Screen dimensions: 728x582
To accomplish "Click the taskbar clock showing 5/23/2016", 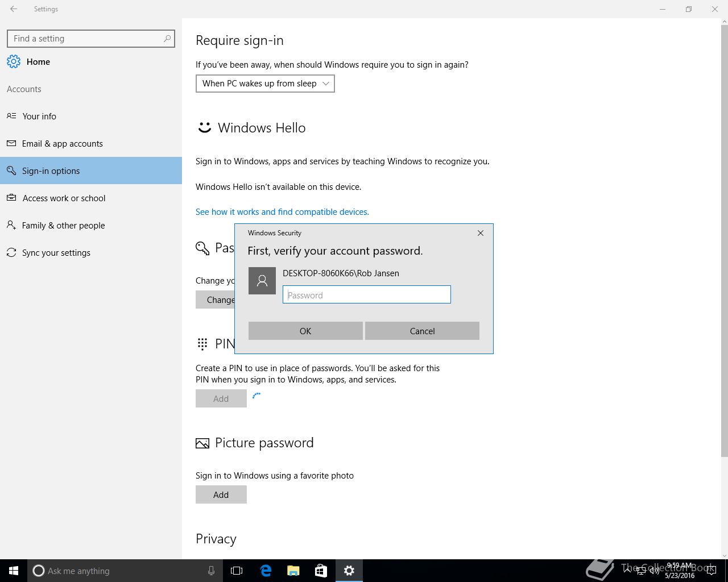I will click(x=680, y=571).
